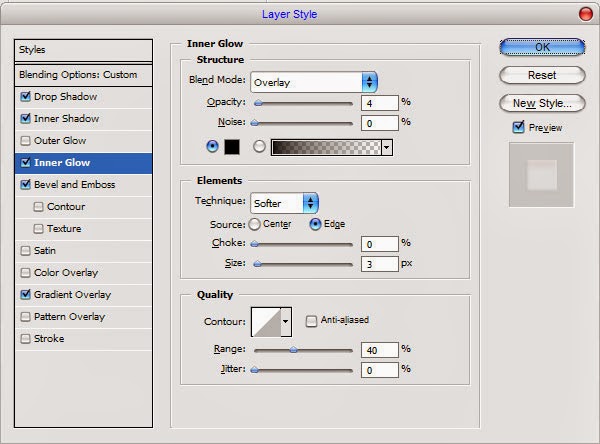The height and width of the screenshot is (444, 600).
Task: Click the Noise value field
Action: click(x=380, y=123)
